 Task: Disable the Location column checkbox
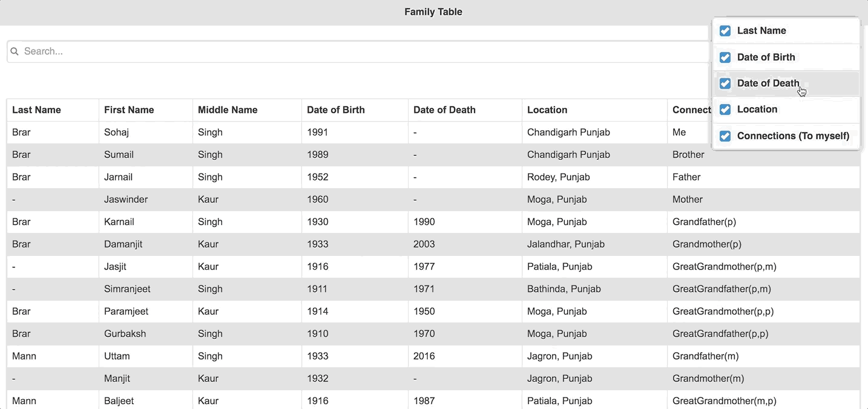pyautogui.click(x=725, y=110)
